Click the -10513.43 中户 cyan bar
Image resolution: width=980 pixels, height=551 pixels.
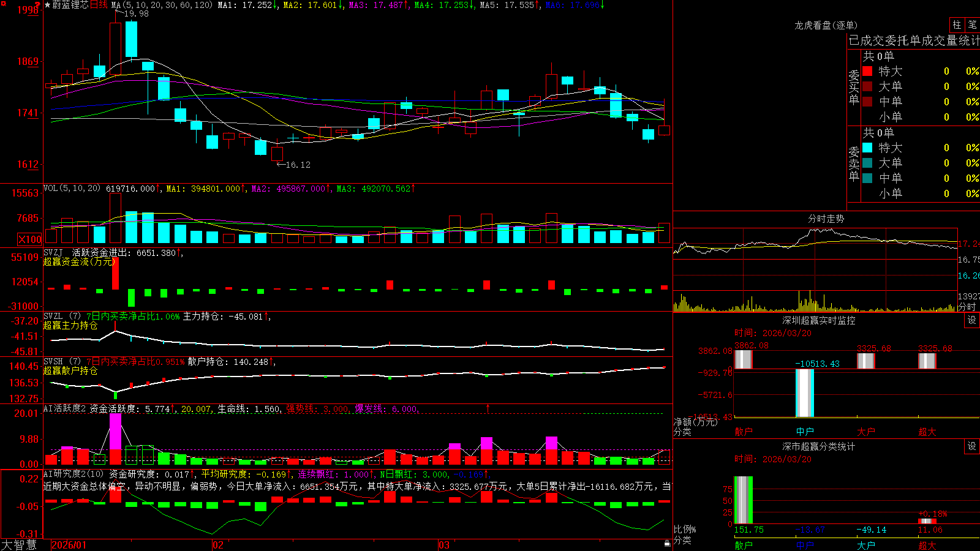[x=805, y=393]
